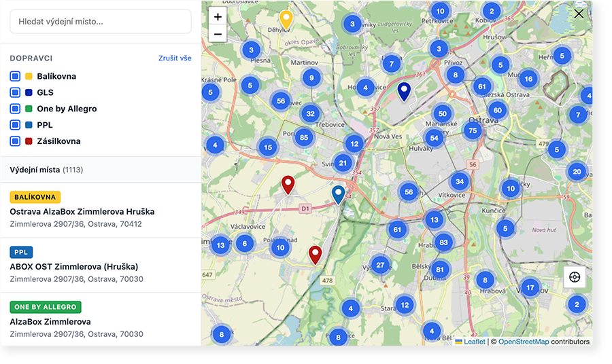Select Ostrava AlzaBox Zimmlerova Hruška pickup point
Image resolution: width=612 pixels, height=364 pixels.
pyautogui.click(x=101, y=210)
